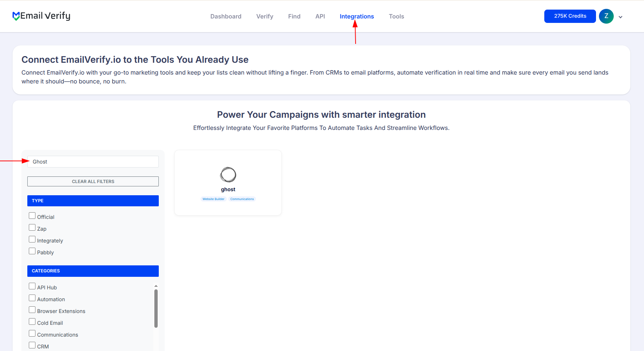Enable the Cold Email checkbox
This screenshot has height=351, width=644.
click(x=32, y=321)
